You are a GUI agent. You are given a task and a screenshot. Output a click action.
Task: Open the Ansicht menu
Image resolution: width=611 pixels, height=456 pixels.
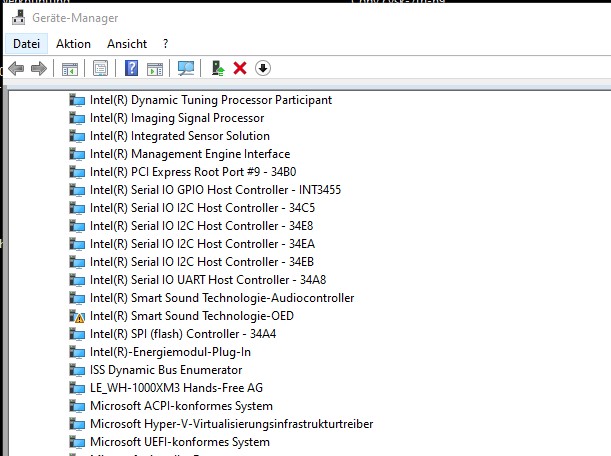tap(127, 44)
